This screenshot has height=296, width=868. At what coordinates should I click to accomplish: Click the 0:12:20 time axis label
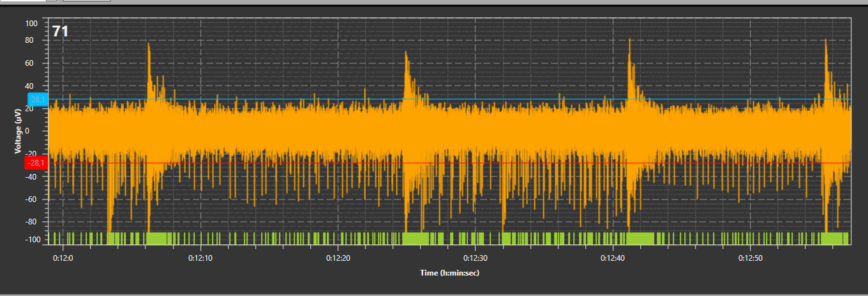point(338,258)
